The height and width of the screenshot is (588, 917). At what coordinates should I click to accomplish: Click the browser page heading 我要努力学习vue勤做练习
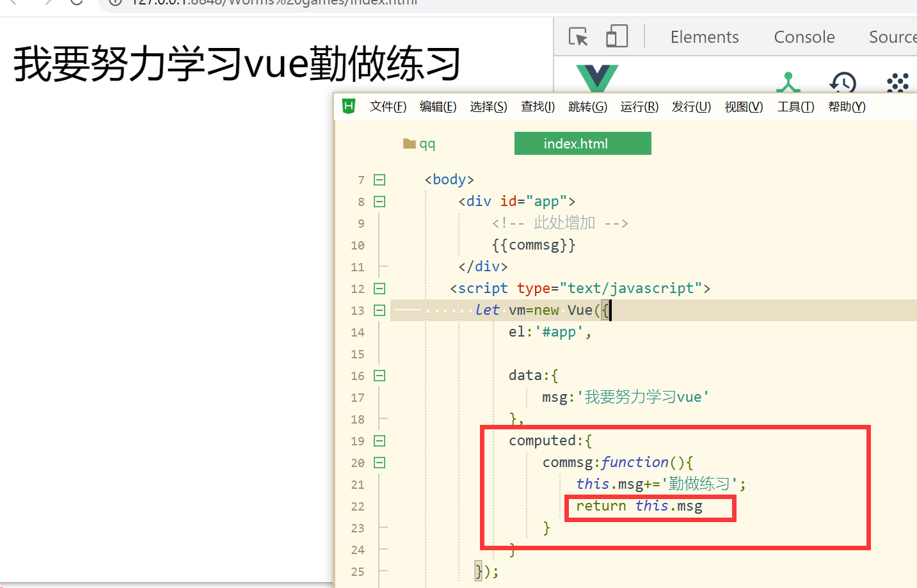click(x=237, y=64)
